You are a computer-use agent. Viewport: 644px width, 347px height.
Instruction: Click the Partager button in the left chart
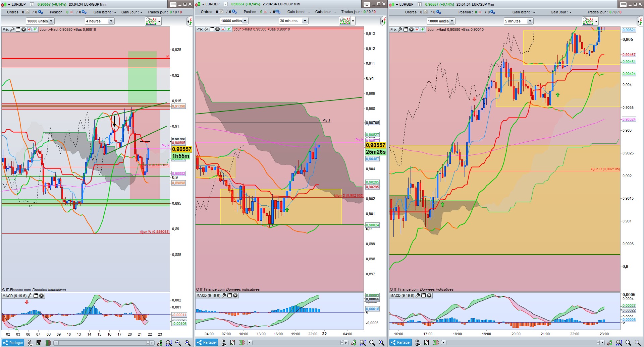click(13, 343)
